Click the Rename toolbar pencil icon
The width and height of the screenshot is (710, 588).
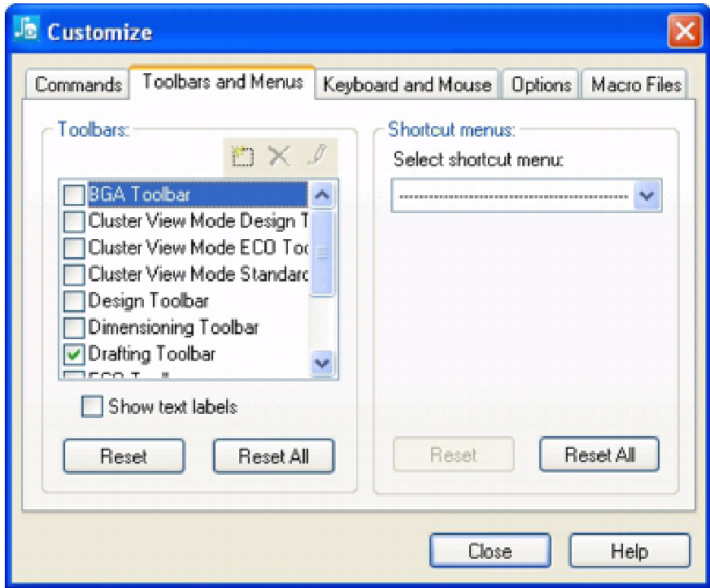(316, 158)
